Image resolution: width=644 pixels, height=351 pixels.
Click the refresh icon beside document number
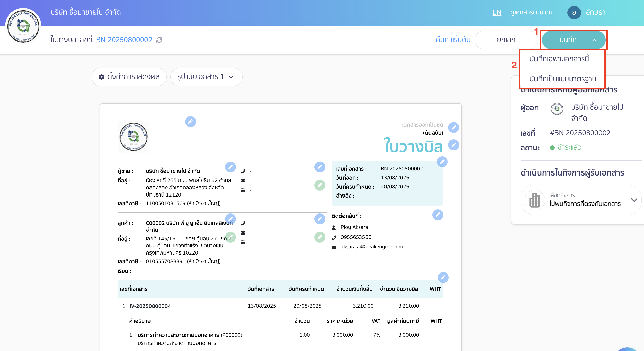[159, 40]
